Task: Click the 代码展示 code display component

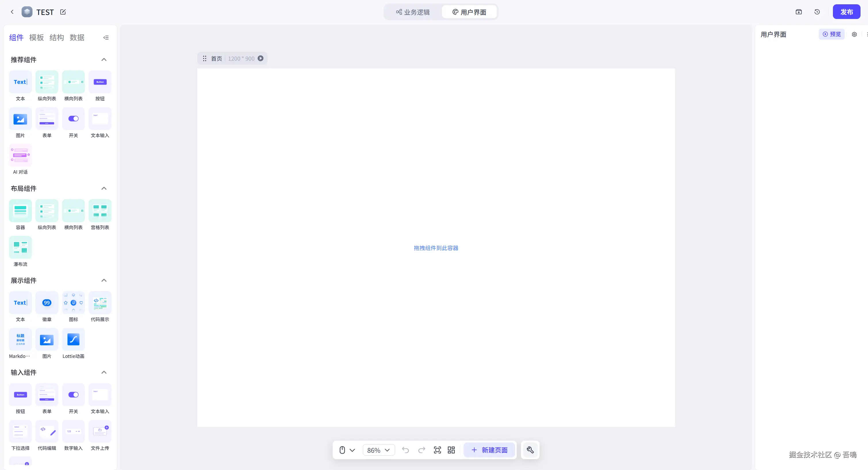Action: pos(100,302)
